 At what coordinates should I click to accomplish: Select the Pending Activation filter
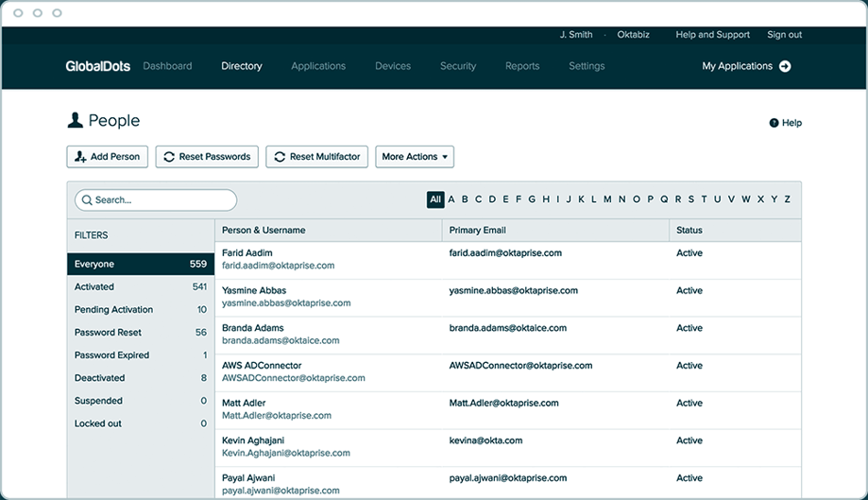coord(141,309)
